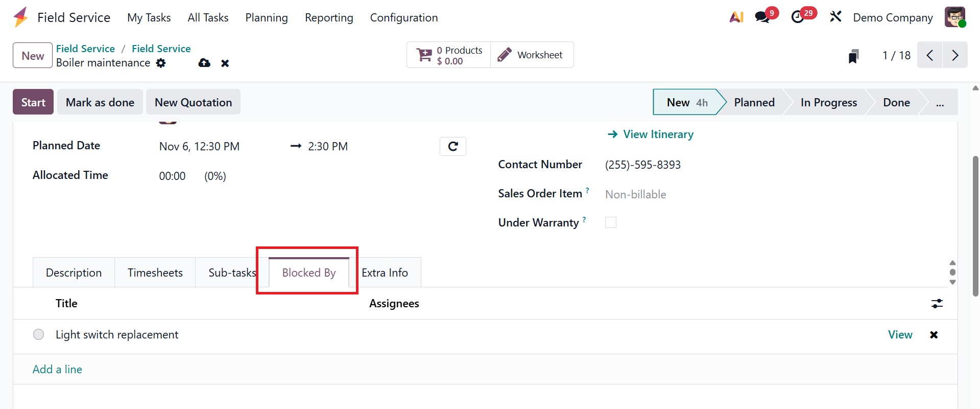
Task: Open the column settings adjust icon
Action: [x=937, y=304]
